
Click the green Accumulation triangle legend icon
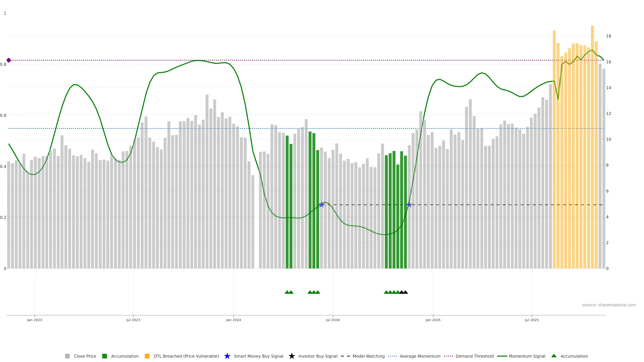pos(554,356)
